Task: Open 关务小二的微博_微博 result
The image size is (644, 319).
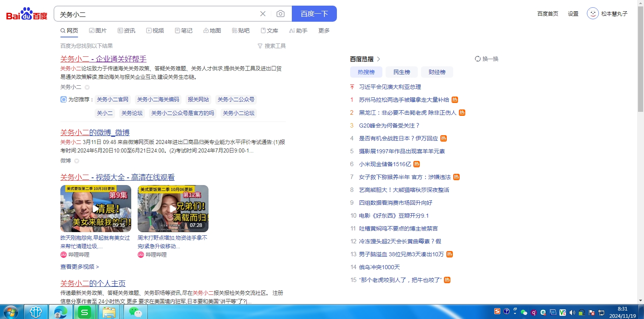Action: (95, 132)
